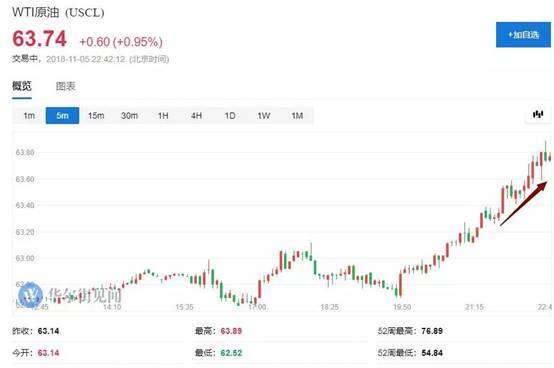Click the 18:25 time axis label
Image resolution: width=554 pixels, height=368 pixels.
coord(329,307)
